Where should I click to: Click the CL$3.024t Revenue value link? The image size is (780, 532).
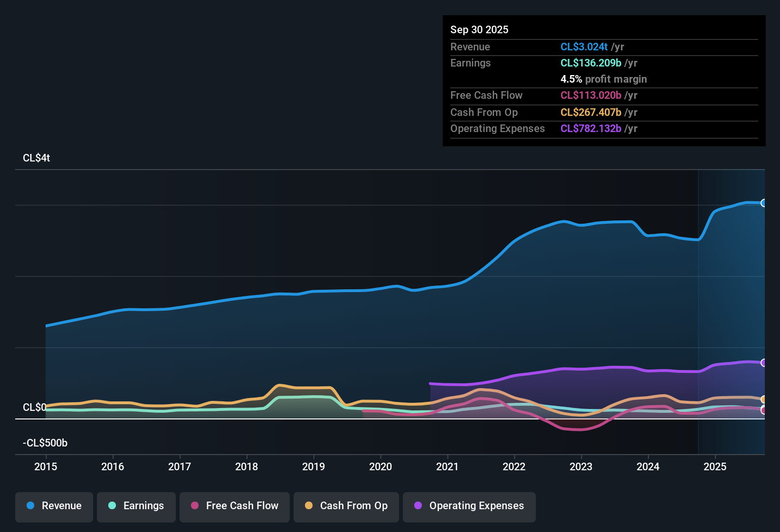click(x=584, y=47)
